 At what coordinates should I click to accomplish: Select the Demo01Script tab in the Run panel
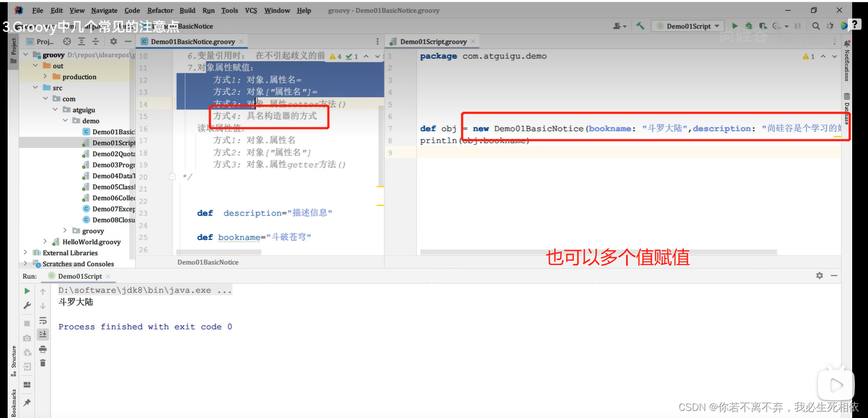[x=80, y=276]
